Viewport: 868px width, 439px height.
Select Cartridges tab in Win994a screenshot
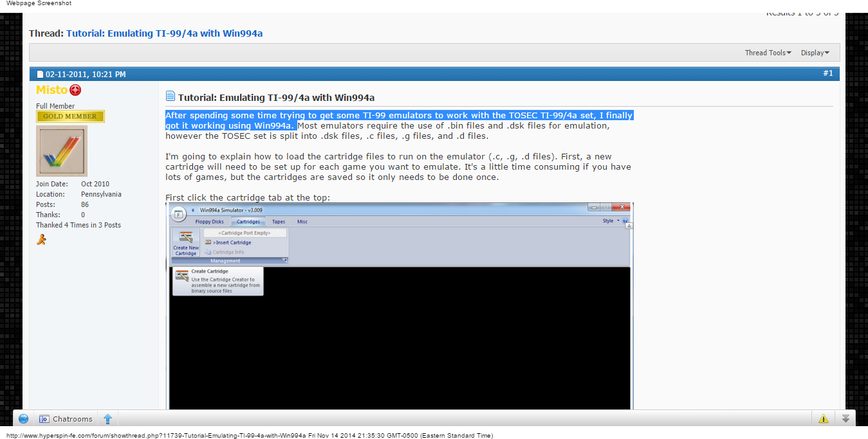(248, 222)
